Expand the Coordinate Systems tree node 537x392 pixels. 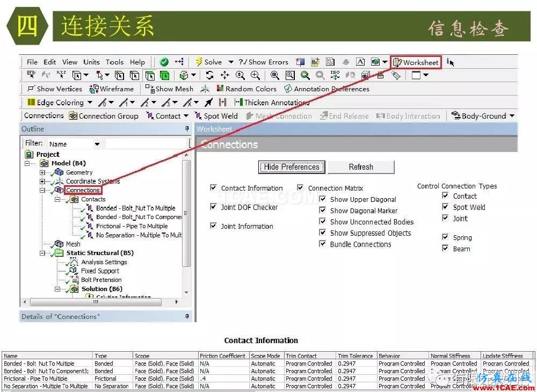[x=42, y=181]
